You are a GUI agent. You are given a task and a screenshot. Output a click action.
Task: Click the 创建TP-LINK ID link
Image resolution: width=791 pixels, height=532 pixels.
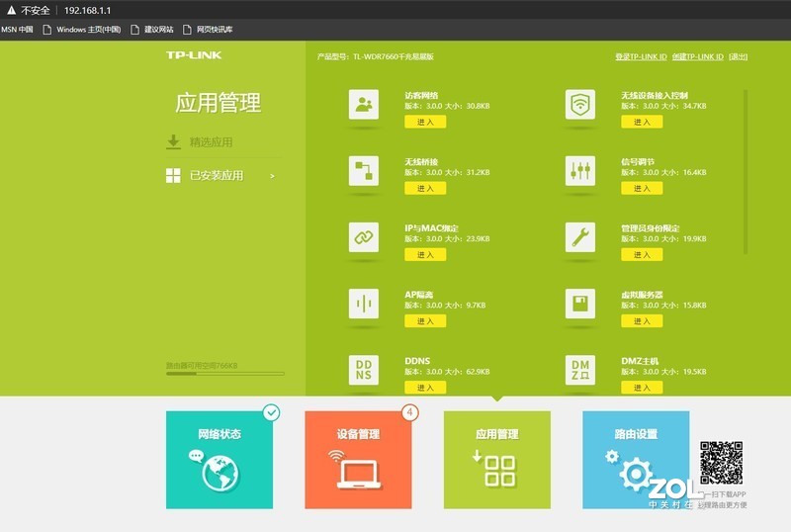tap(698, 56)
